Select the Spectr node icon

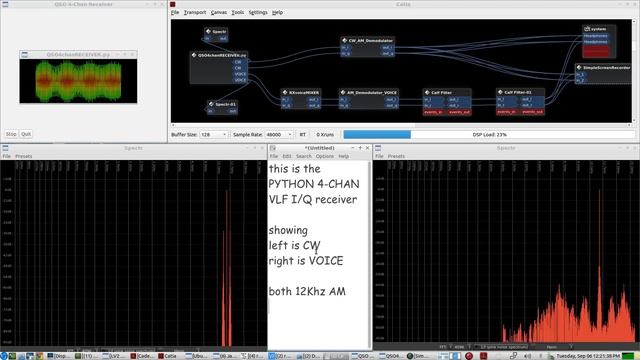pos(208,31)
